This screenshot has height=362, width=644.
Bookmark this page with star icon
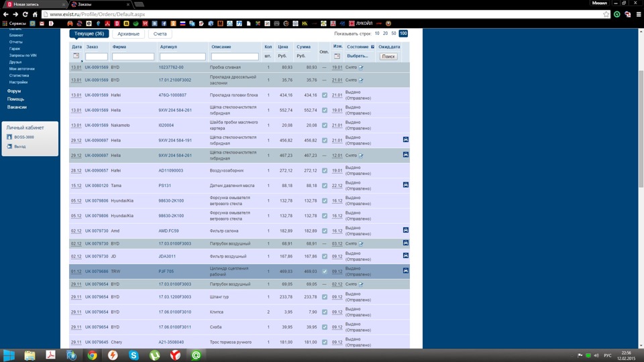[606, 14]
